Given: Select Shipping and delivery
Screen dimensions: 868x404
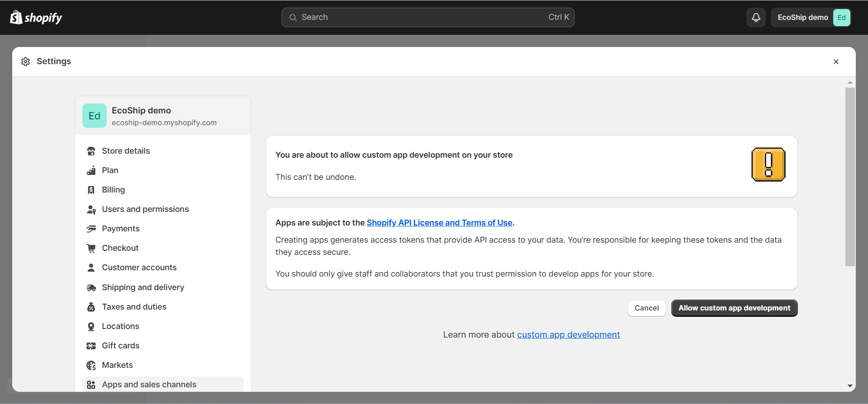Looking at the screenshot, I should pyautogui.click(x=163, y=287).
